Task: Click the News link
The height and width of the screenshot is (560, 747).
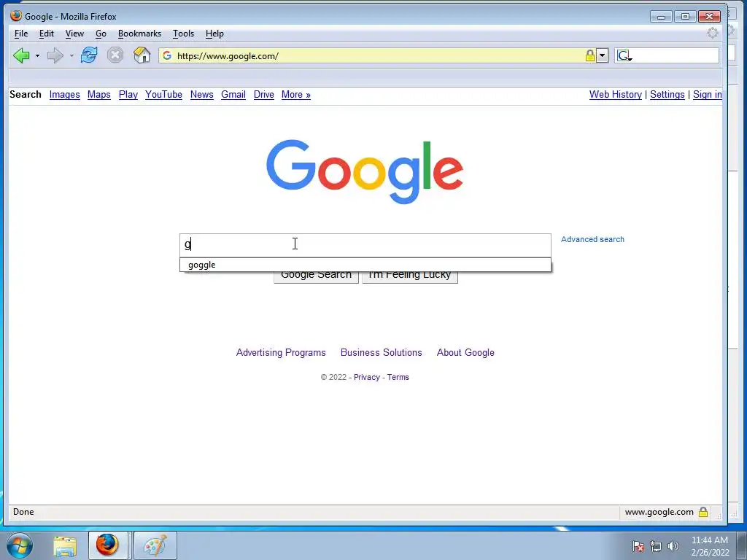Action: [202, 95]
